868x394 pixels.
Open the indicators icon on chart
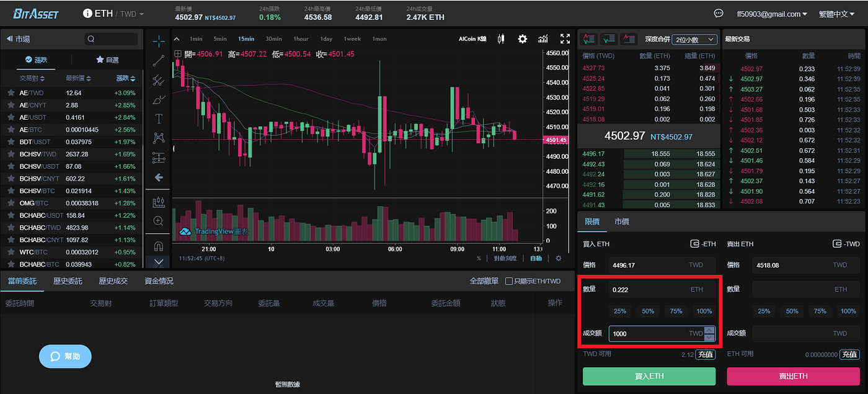click(543, 38)
